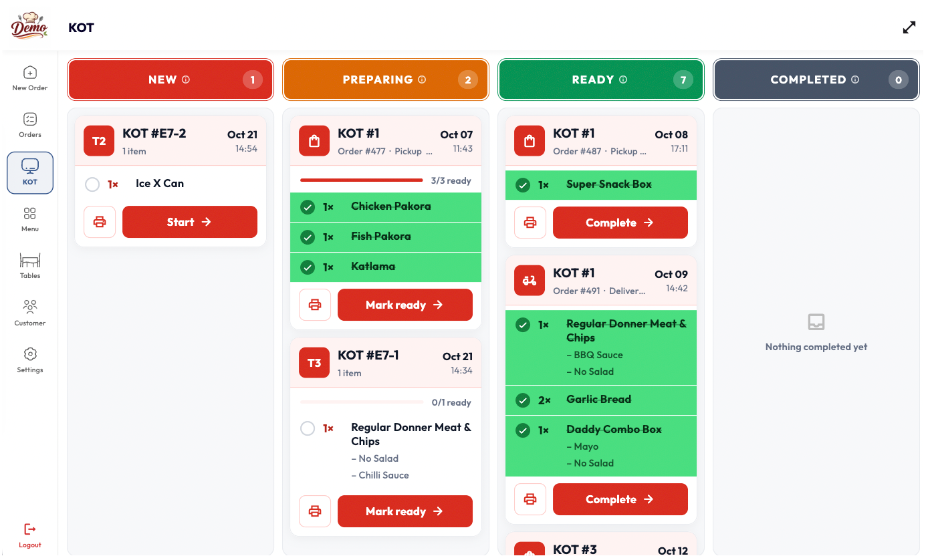The image size is (926, 560).
Task: Uncheck Daddy Combo Box item
Action: 523,430
